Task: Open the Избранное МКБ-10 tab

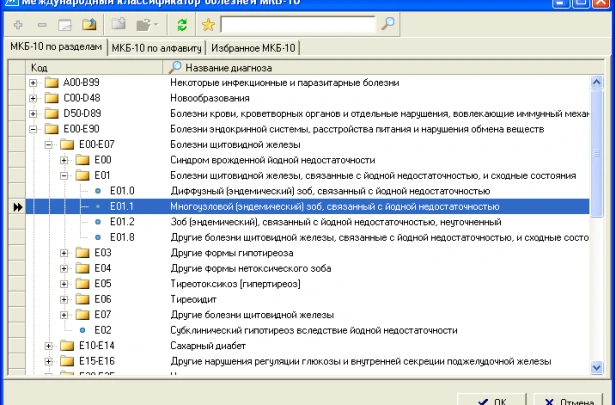Action: [x=253, y=48]
